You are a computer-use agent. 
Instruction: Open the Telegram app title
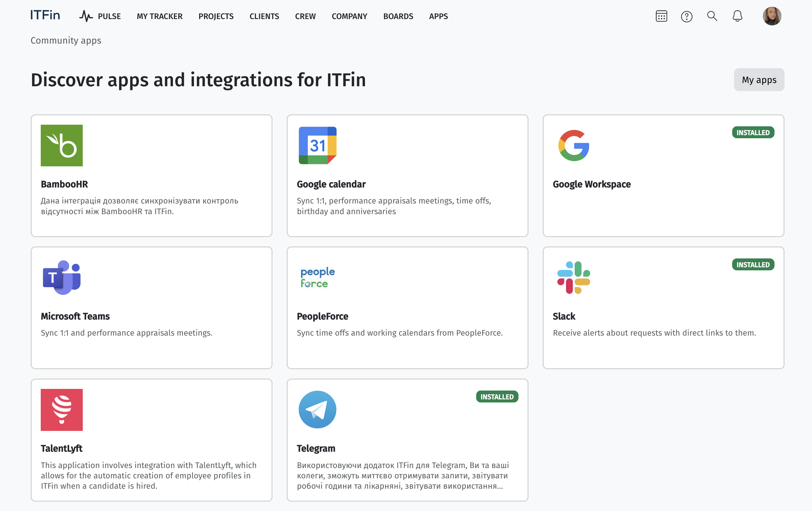[x=316, y=449]
